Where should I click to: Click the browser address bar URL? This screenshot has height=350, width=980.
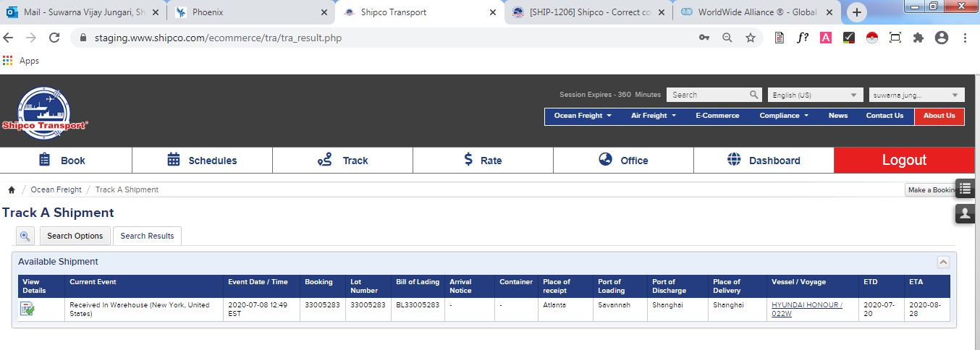point(218,38)
